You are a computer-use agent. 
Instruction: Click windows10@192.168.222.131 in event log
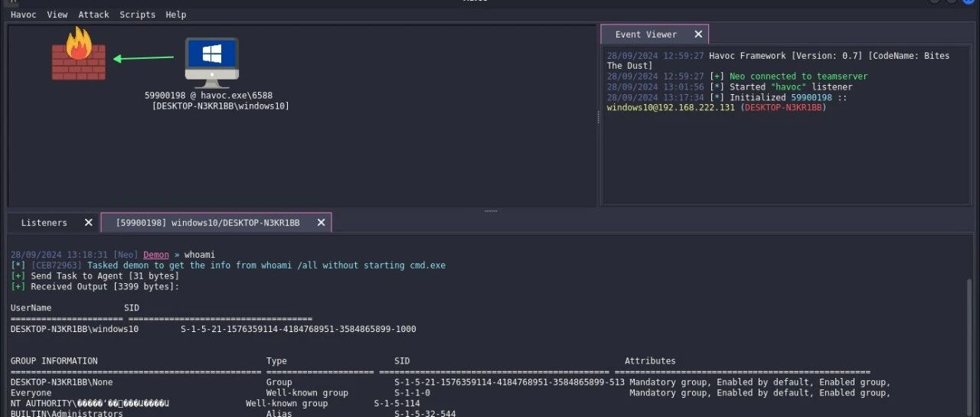[671, 108]
